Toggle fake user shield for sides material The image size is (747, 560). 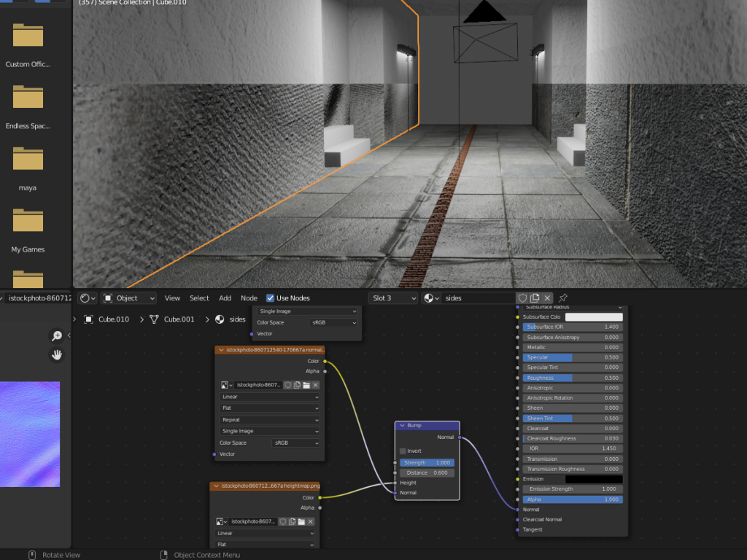(x=522, y=298)
